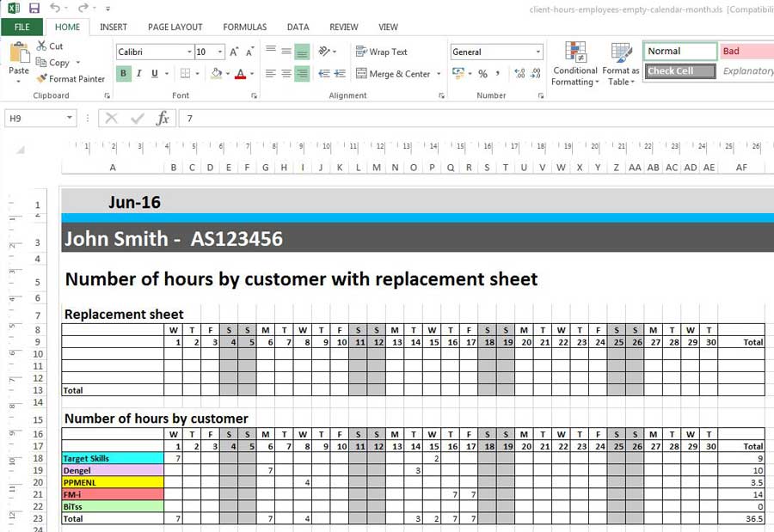Click the green FILE button
The height and width of the screenshot is (532, 774).
21,28
